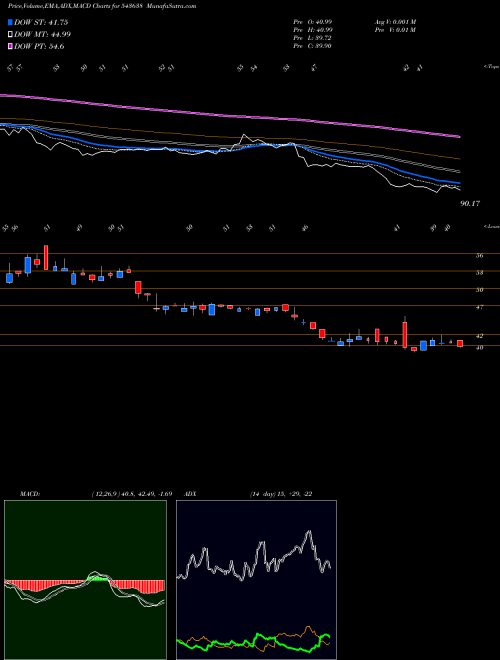Click the 'Pre O: 40.99' value
The height and width of the screenshot is (660, 500).
pyautogui.click(x=313, y=22)
